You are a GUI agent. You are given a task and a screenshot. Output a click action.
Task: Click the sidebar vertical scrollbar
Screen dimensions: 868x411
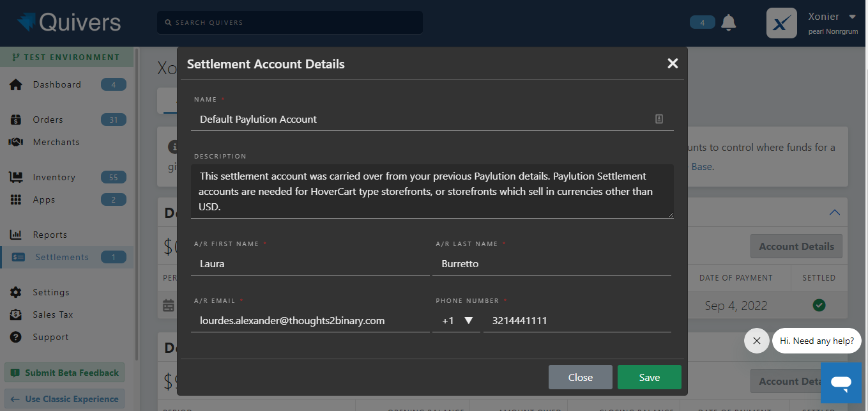click(x=136, y=205)
